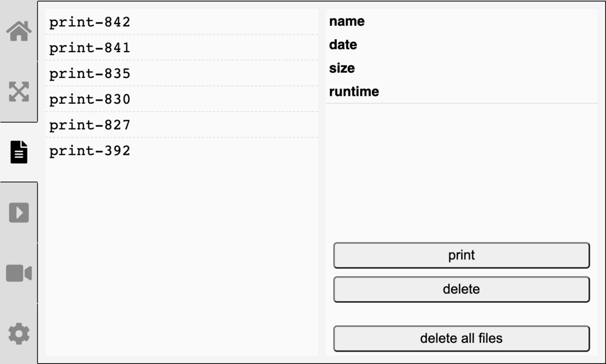Select the print-392 file
This screenshot has width=606, height=364.
[x=90, y=151]
